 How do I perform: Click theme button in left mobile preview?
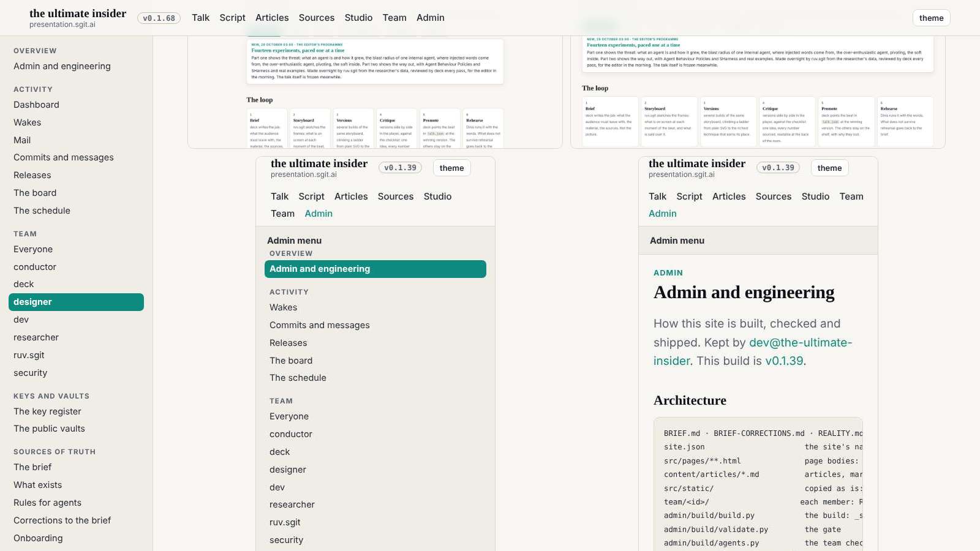point(451,168)
